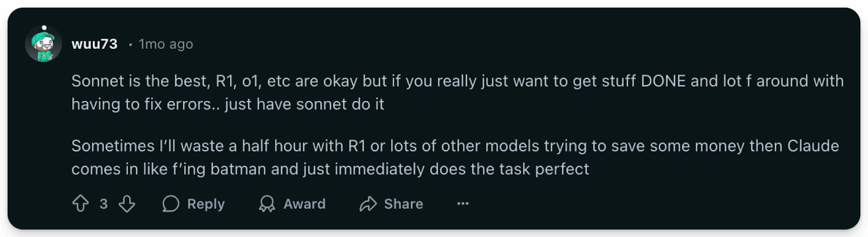Click the vote count number 3
The height and width of the screenshot is (237, 868).
pos(104,204)
